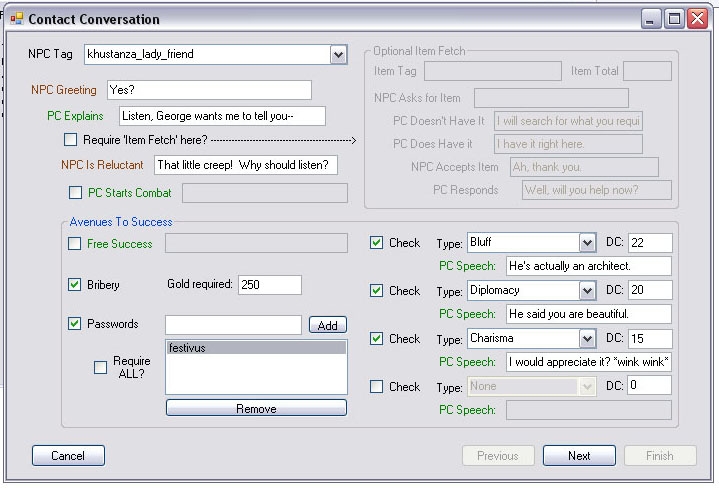Image resolution: width=719 pixels, height=489 pixels.
Task: Uncheck the Bribery checkbox
Action: pos(74,285)
